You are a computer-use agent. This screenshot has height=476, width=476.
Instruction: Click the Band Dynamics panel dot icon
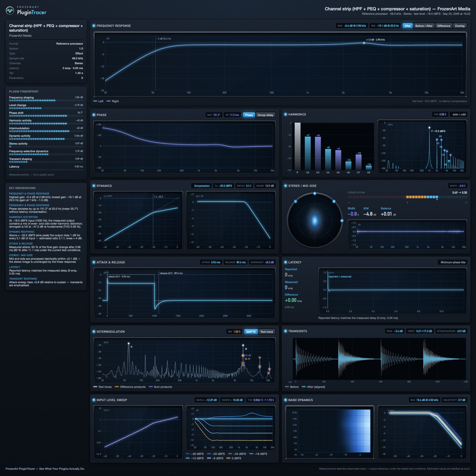click(285, 400)
